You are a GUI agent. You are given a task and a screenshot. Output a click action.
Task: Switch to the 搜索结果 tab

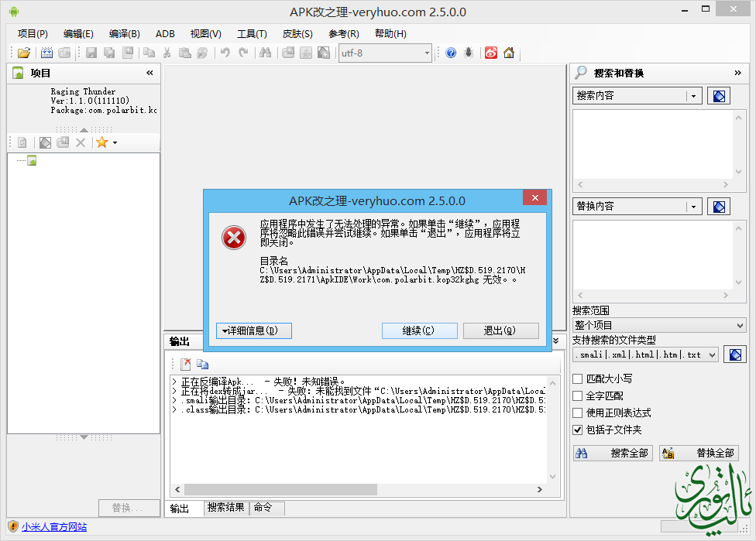pyautogui.click(x=225, y=507)
